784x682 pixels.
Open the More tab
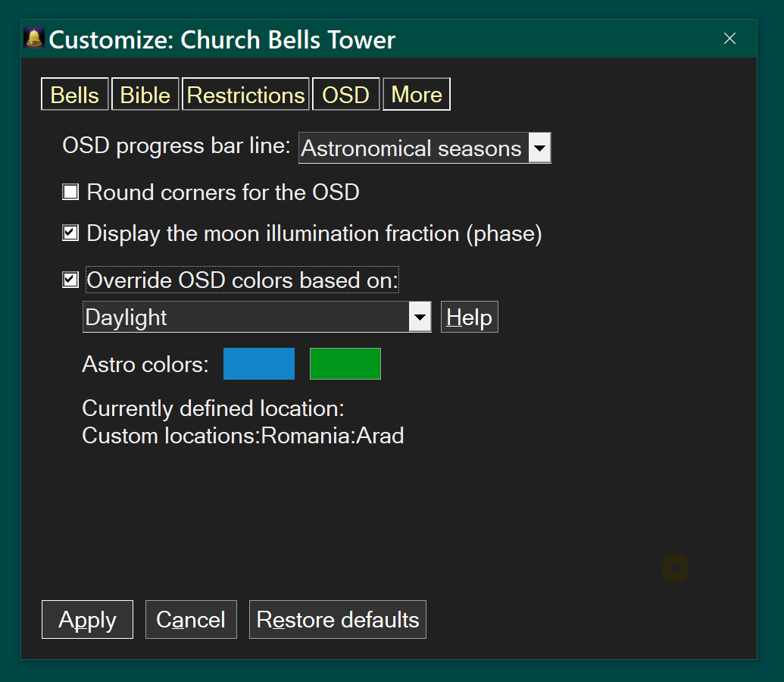(417, 95)
